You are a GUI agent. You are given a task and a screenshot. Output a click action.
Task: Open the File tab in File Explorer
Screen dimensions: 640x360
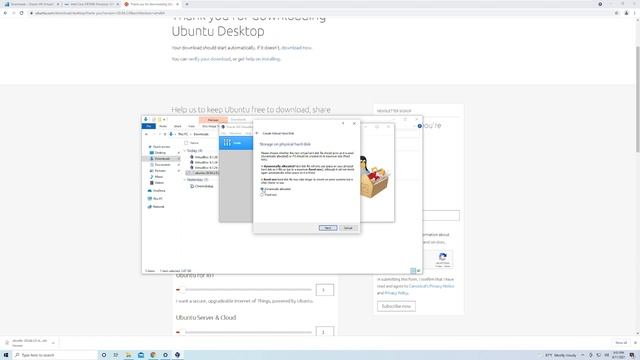point(149,126)
